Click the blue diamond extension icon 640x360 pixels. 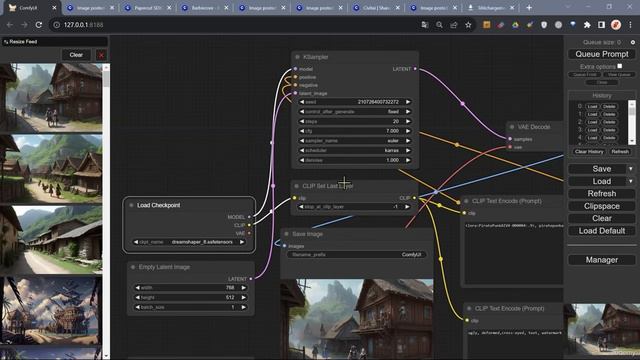coord(573,25)
